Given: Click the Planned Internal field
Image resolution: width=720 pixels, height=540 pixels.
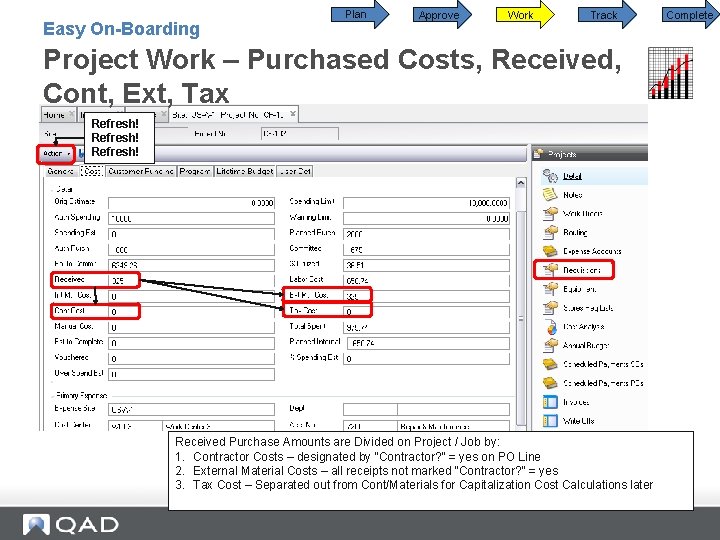Looking at the screenshot, I should pos(426,343).
